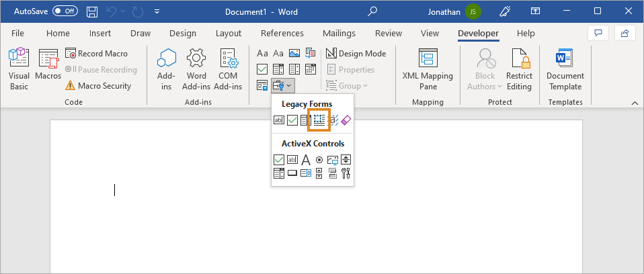Insert Rich Text content control
This screenshot has height=274, width=644.
pyautogui.click(x=262, y=53)
